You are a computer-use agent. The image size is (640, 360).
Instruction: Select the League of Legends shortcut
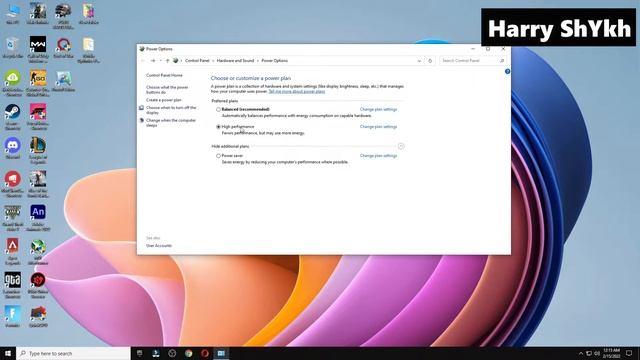click(38, 151)
